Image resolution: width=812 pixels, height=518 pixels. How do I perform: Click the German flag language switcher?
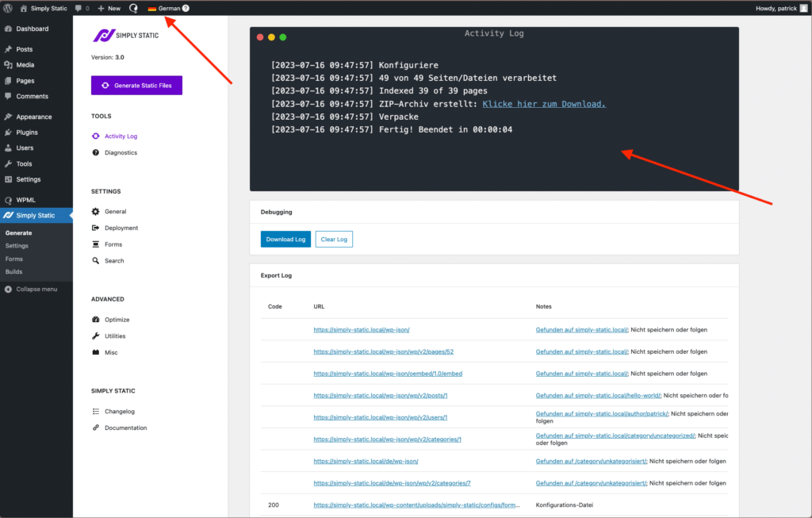click(x=152, y=8)
